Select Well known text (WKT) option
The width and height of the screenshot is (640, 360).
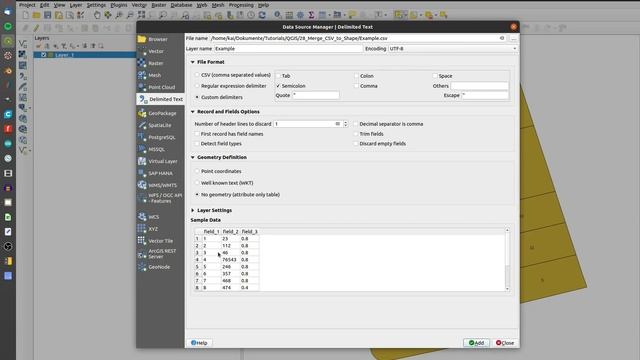[197, 183]
